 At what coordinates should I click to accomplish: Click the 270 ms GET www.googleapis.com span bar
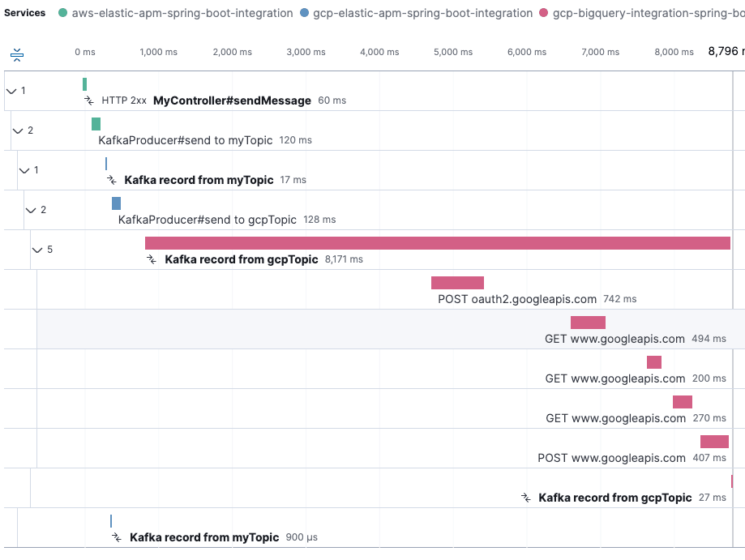pos(682,402)
